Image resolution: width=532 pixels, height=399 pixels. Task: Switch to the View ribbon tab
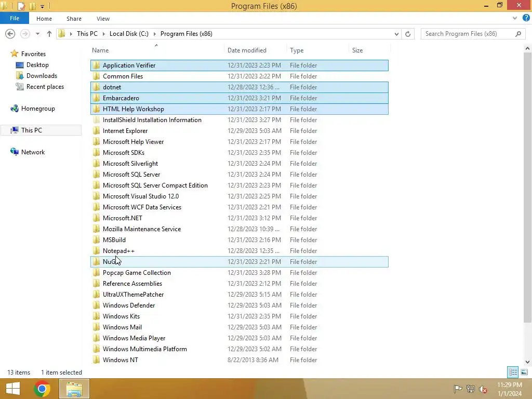pyautogui.click(x=103, y=19)
